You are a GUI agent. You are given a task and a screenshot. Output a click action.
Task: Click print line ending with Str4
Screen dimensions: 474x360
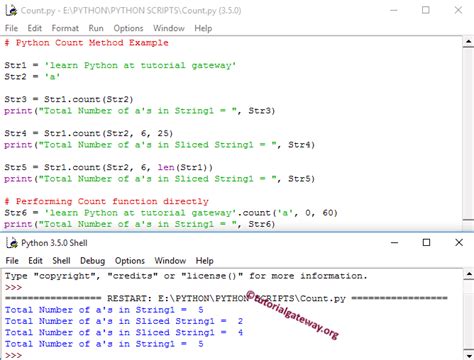(159, 145)
